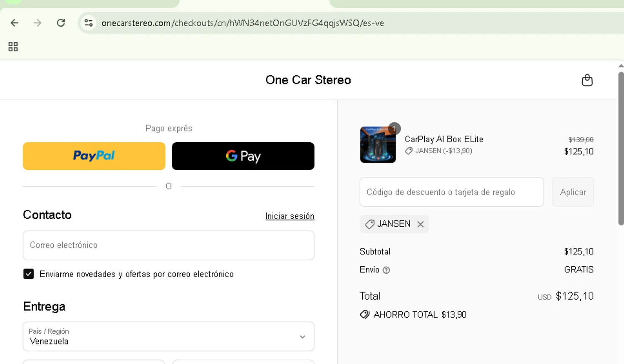Remove the JANSEN discount code
Screen dimensions: 624x364
pyautogui.click(x=421, y=224)
